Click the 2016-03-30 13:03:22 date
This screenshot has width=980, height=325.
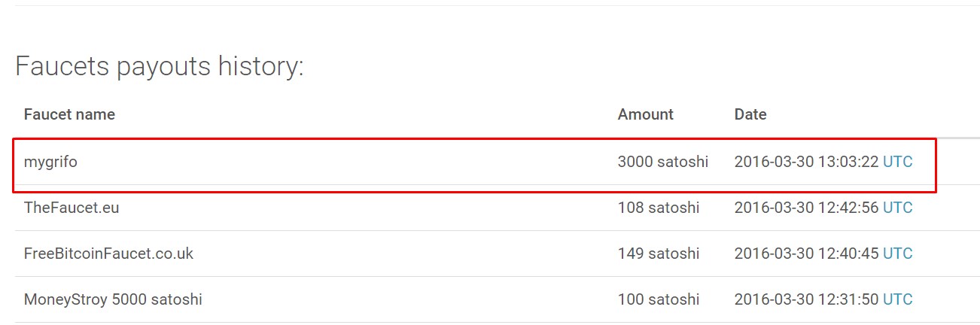coord(806,162)
